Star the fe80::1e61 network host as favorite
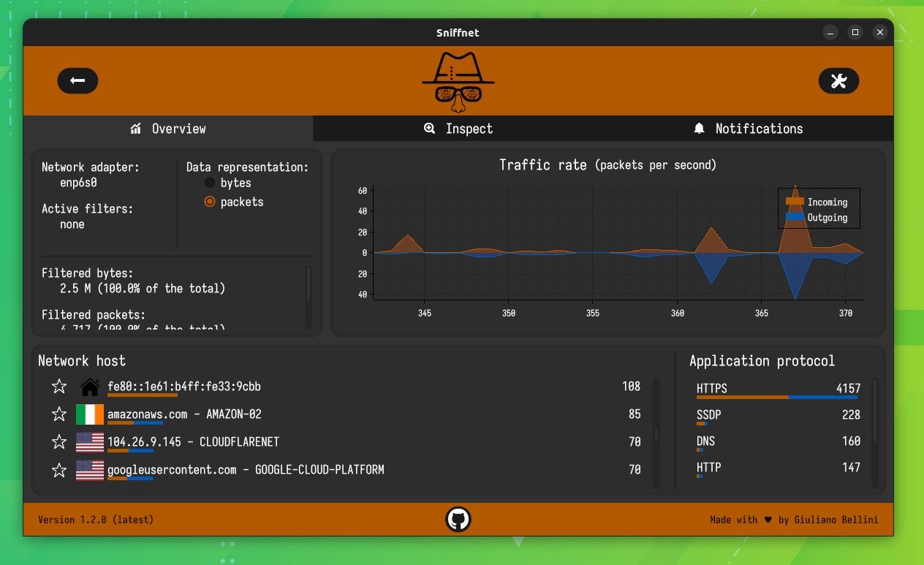The width and height of the screenshot is (924, 565). pyautogui.click(x=58, y=386)
